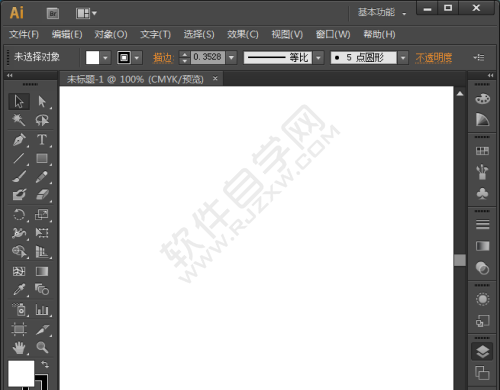The height and width of the screenshot is (390, 500).
Task: Open the 基本功能 workspace switcher
Action: tap(382, 13)
